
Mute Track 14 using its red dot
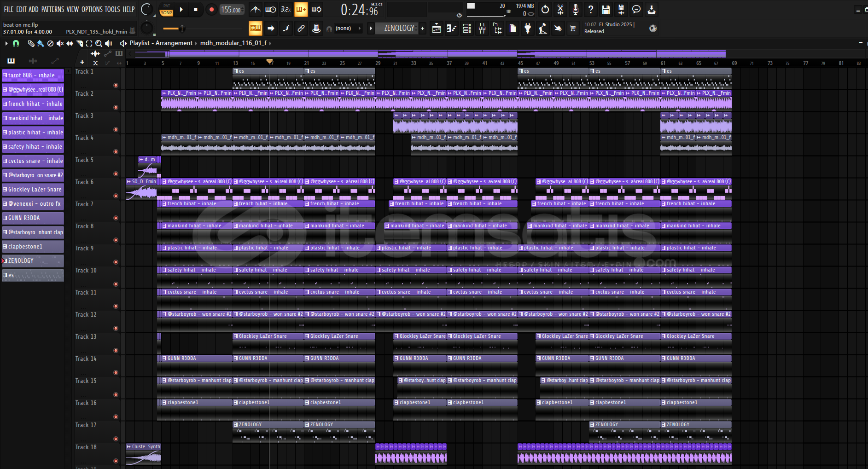(x=116, y=372)
